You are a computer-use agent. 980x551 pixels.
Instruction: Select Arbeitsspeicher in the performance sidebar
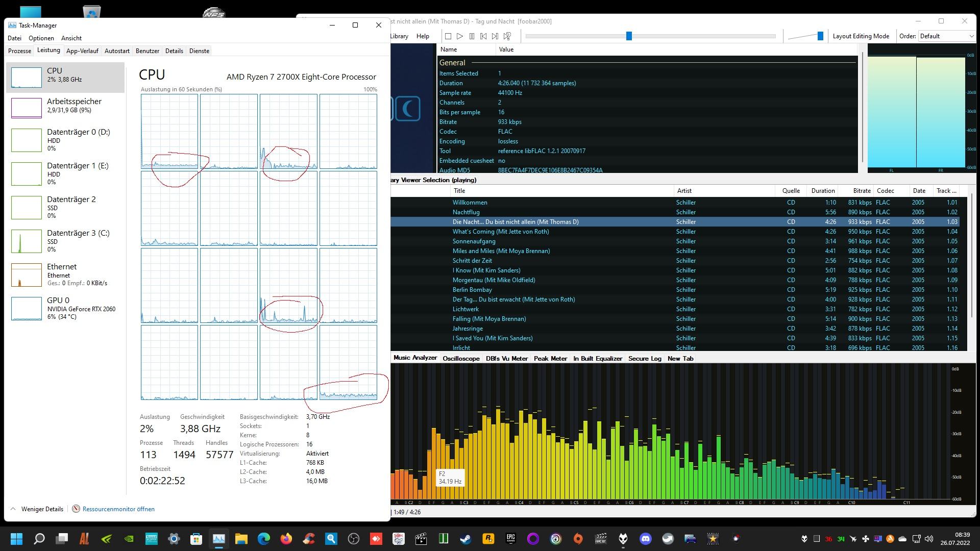65,108
